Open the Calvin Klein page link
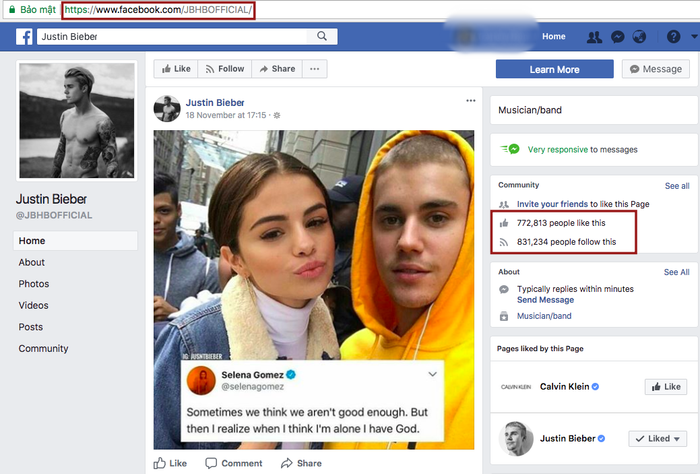This screenshot has width=700, height=474. 564,387
